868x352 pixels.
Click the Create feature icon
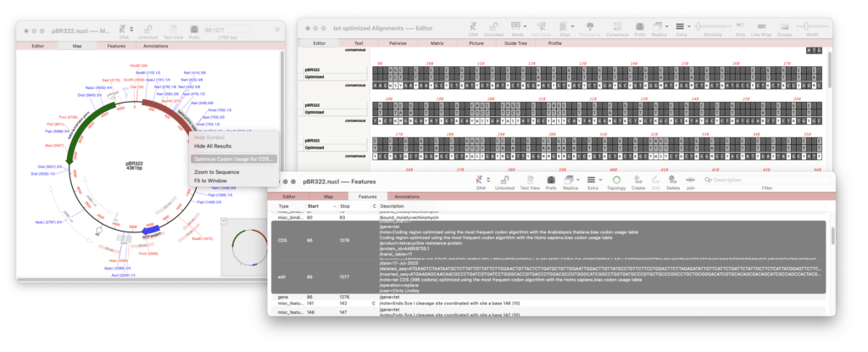(x=637, y=180)
